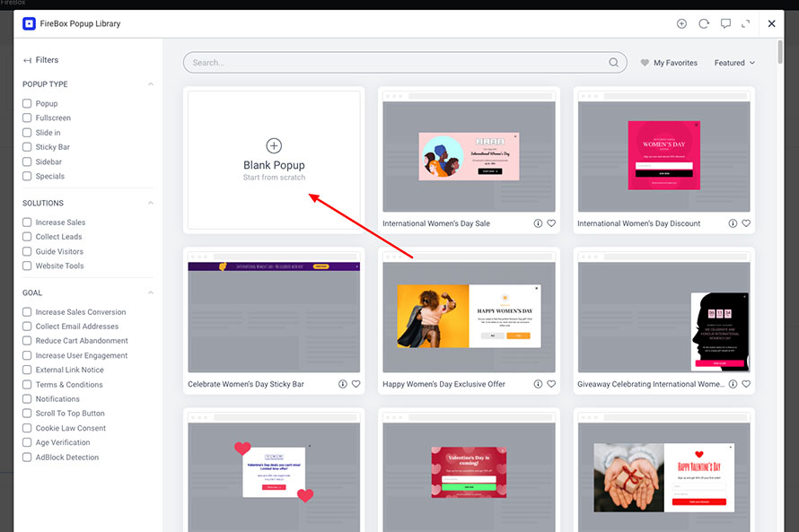Tick Scroll To Top Button checkbox
Screen dimensions: 799x532
click(x=27, y=413)
